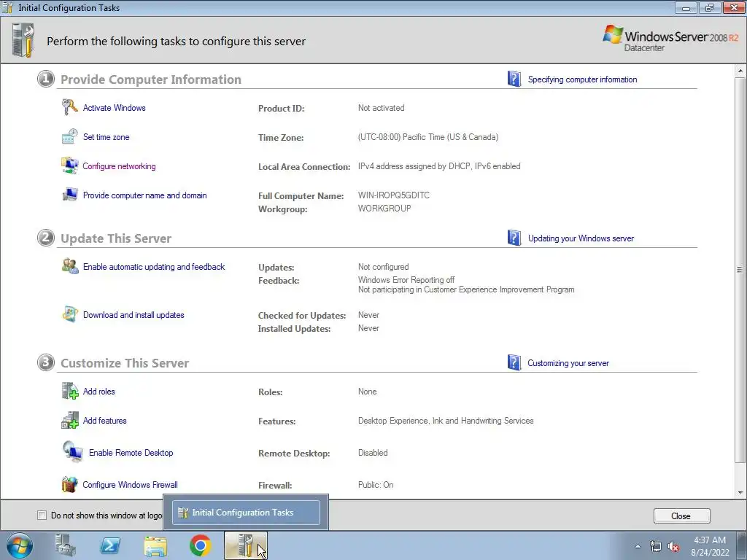Screen dimensions: 747x560
Task: Open Enable automatic updating and feedback link
Action: pyautogui.click(x=154, y=267)
